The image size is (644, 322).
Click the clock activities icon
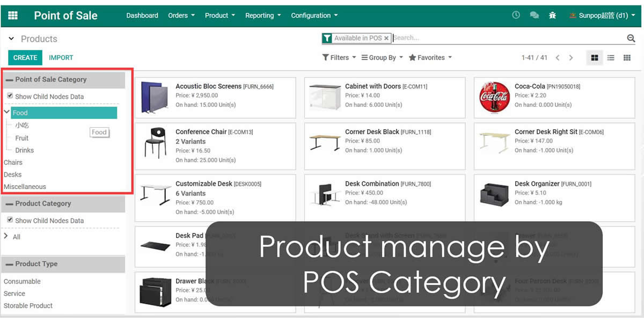point(516,16)
